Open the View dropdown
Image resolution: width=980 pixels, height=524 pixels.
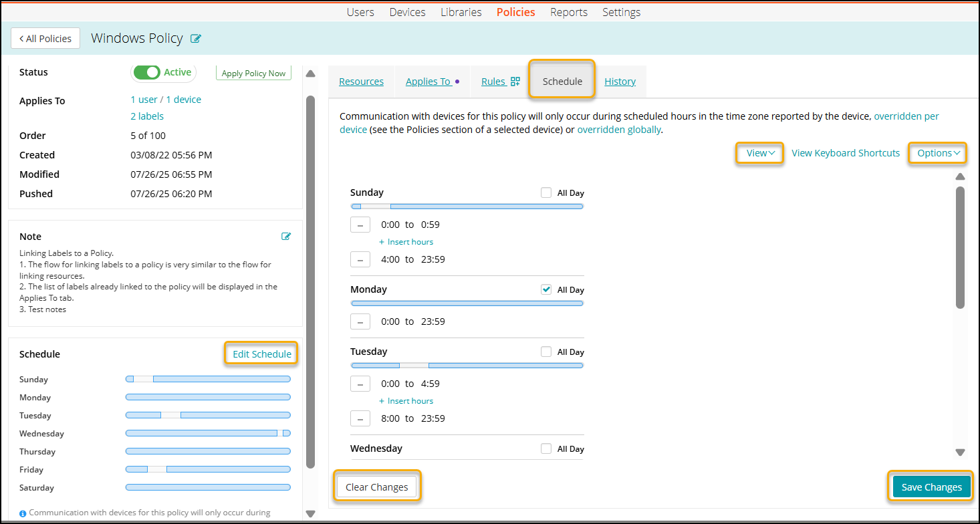(760, 153)
